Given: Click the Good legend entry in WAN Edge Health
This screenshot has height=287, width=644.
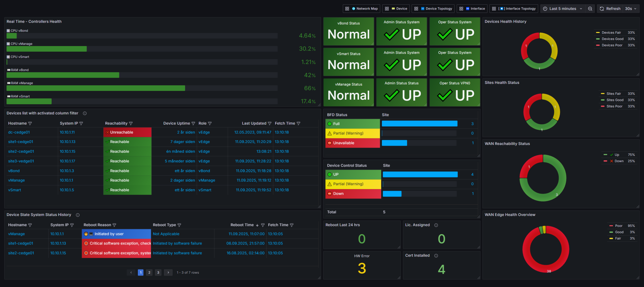Looking at the screenshot, I should click(x=619, y=232).
